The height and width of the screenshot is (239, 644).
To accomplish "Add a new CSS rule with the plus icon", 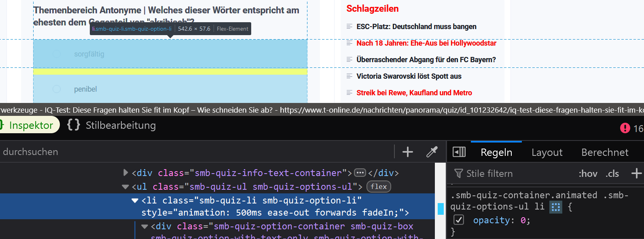I will 636,174.
